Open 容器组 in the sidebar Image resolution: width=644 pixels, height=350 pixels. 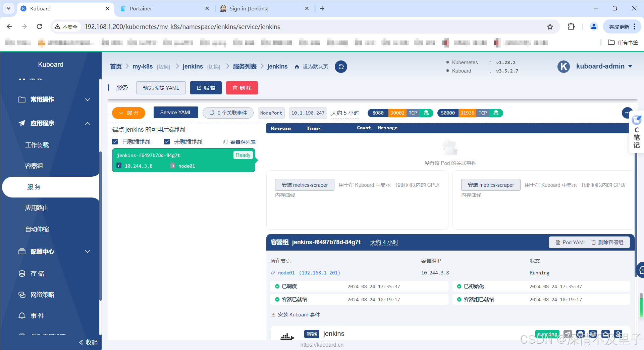click(34, 166)
